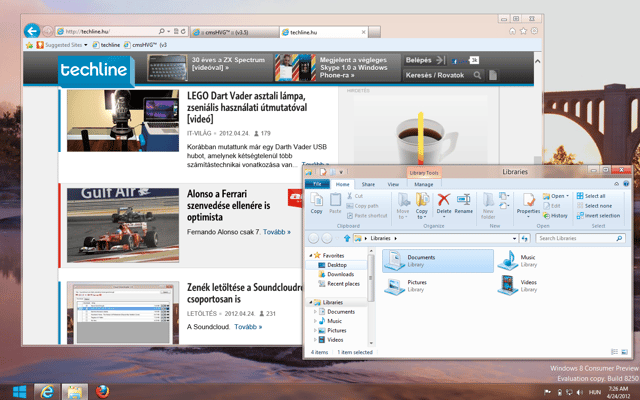Open the File tab in Explorer
The image size is (640, 400).
317,184
